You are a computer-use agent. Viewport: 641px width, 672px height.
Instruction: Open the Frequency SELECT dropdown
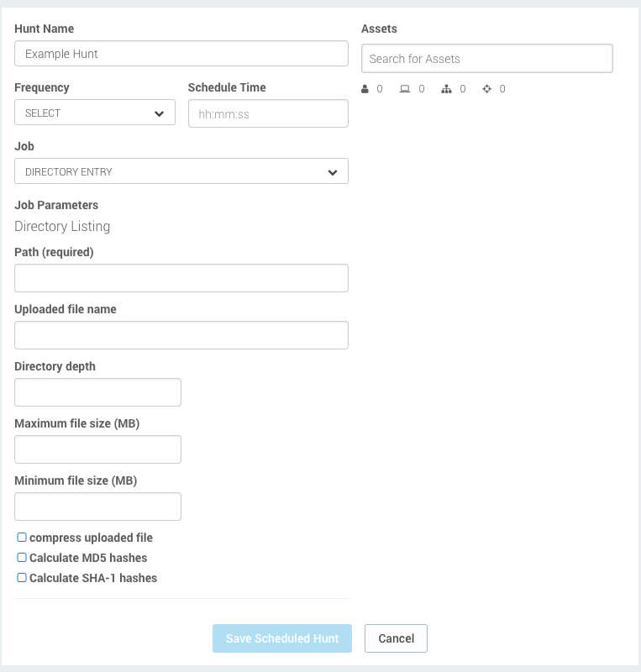pos(95,113)
